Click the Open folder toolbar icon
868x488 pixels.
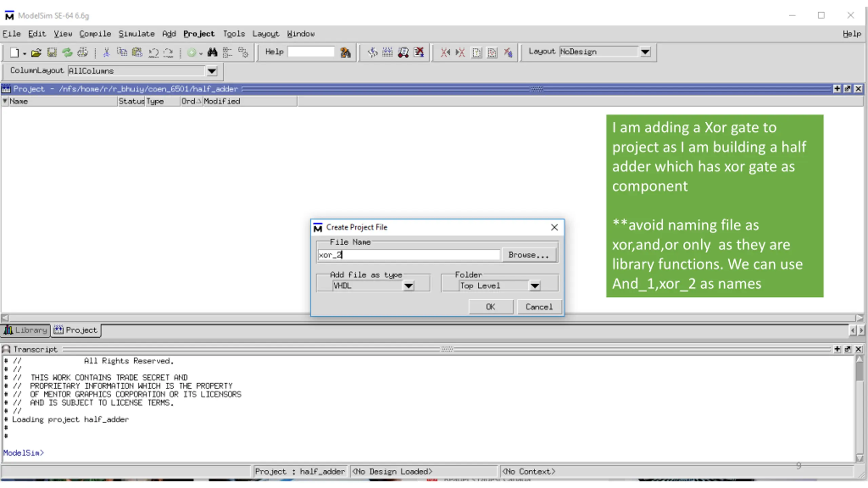pyautogui.click(x=36, y=53)
